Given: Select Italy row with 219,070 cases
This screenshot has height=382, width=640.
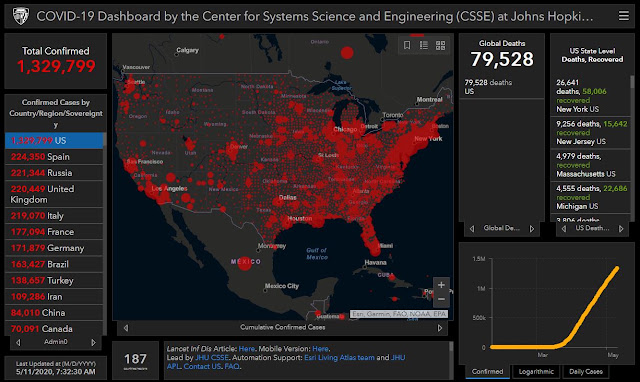Looking at the screenshot, I should coord(54,215).
